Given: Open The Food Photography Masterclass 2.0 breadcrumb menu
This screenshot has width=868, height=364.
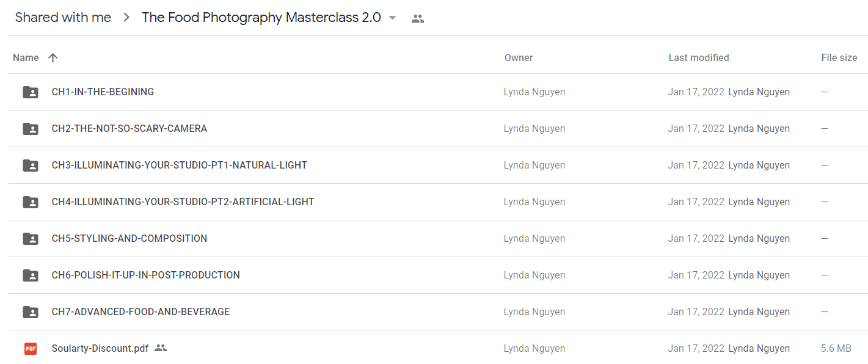Looking at the screenshot, I should [x=261, y=18].
